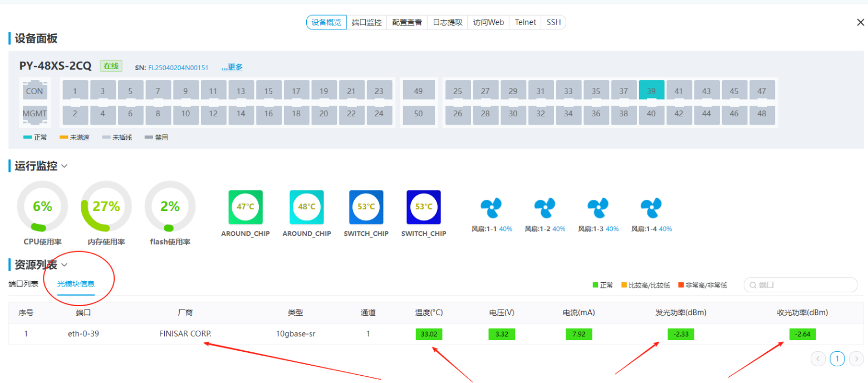Close the device overview dialog
868x383 pixels.
point(860,22)
